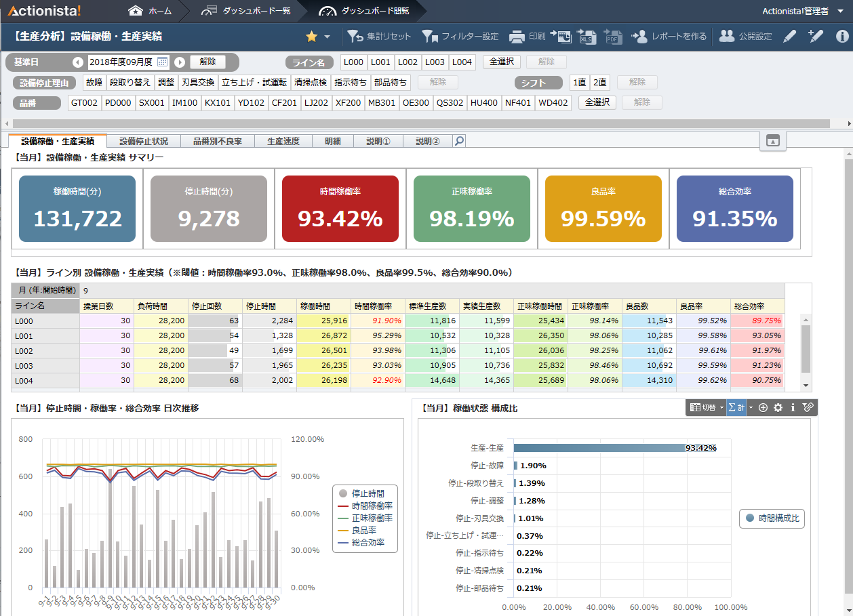Image resolution: width=853 pixels, height=616 pixels.
Task: Open the gear settings in the chart toolbar
Action: click(x=778, y=408)
